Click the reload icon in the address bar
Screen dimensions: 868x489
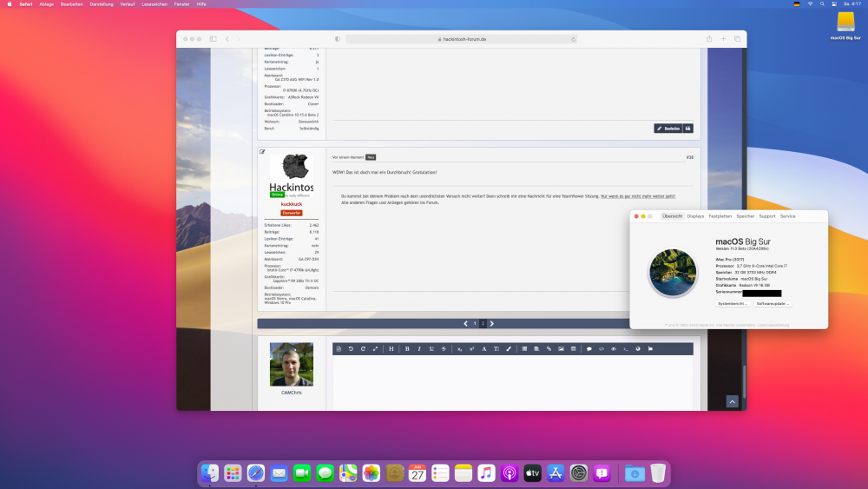(x=573, y=39)
